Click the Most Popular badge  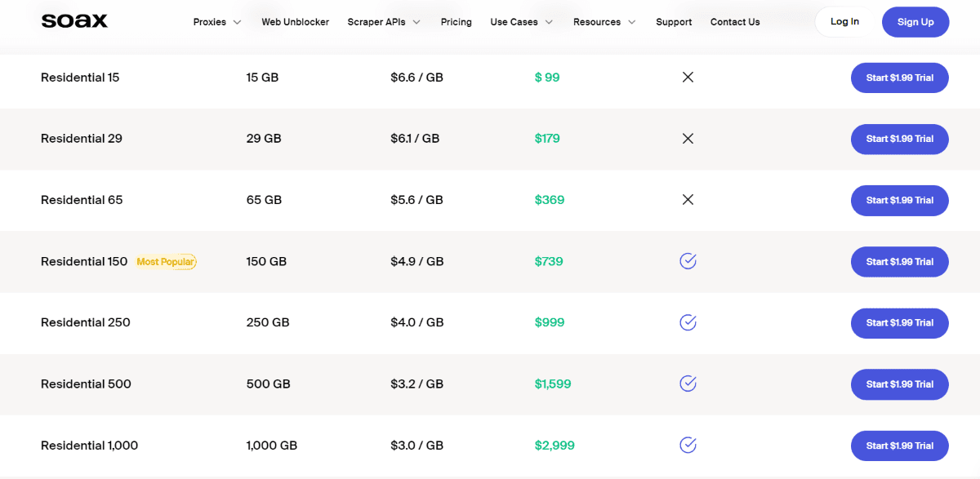(x=166, y=262)
